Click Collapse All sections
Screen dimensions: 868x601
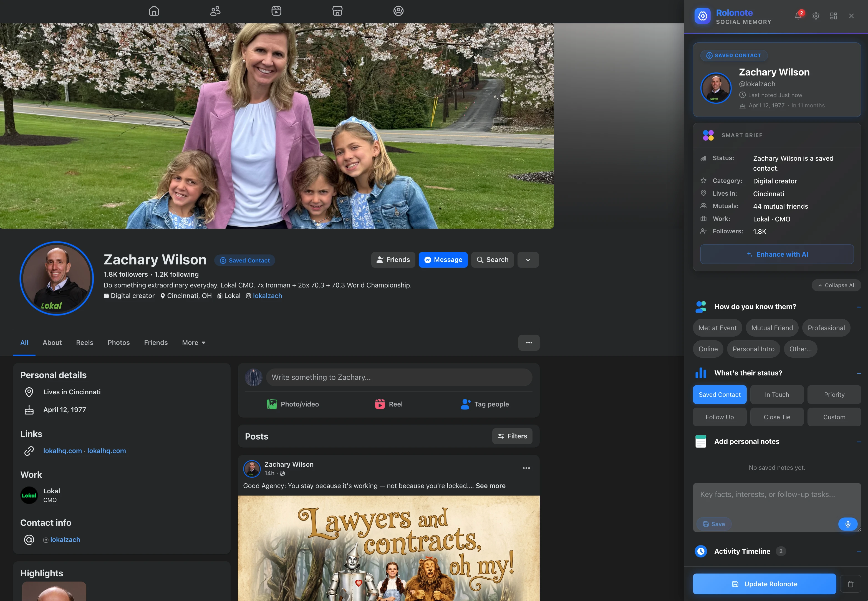(x=836, y=286)
